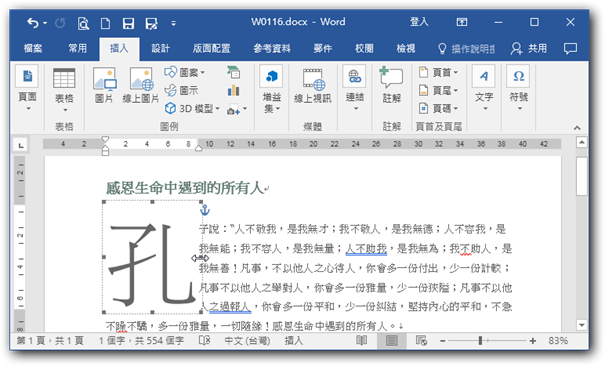Save the document with the floppy icon
Viewport: 605px width, 366px height.
(x=128, y=24)
